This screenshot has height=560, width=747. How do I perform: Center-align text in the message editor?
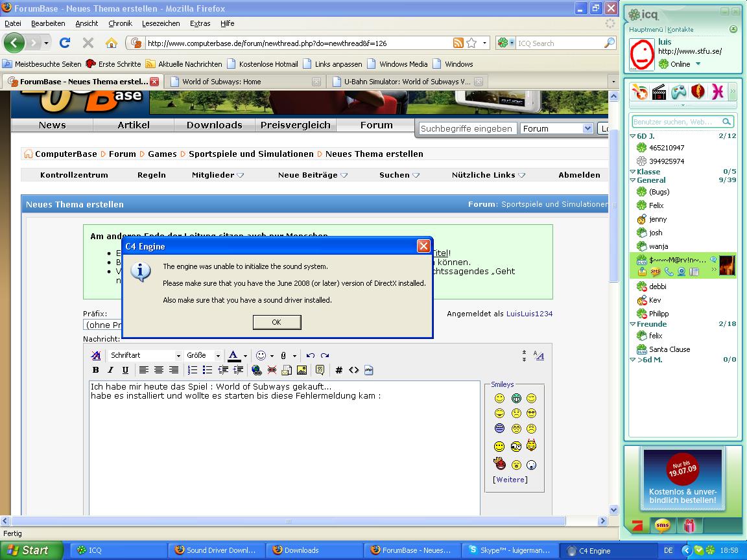click(x=159, y=370)
